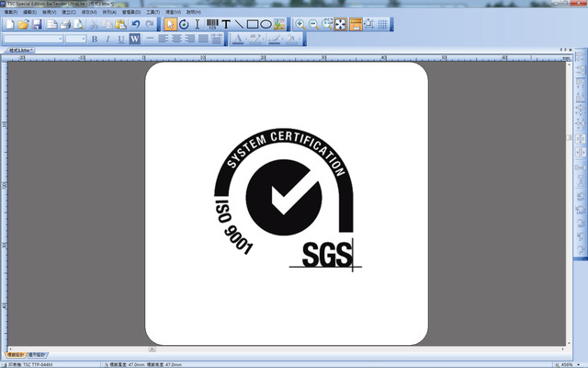Toggle the grid display icon
588x368 pixels.
pyautogui.click(x=382, y=25)
